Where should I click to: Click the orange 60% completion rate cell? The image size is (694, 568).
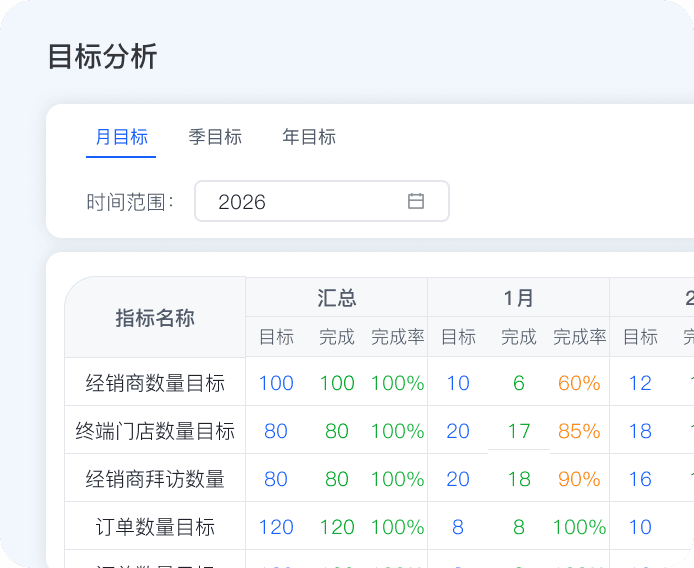point(579,383)
